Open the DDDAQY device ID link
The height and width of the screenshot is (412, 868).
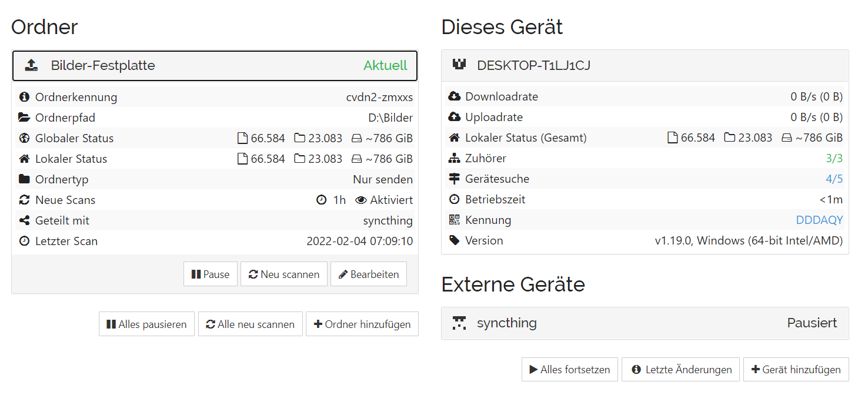(819, 220)
